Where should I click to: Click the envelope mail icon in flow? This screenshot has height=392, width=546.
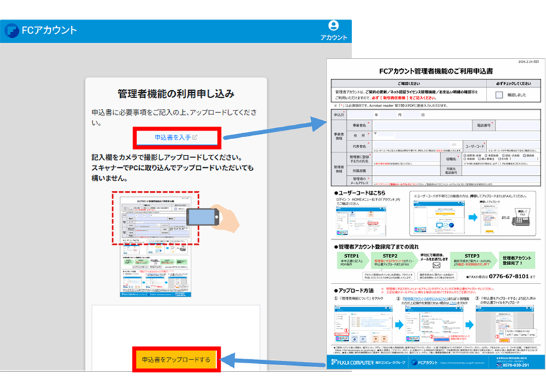coord(436,265)
